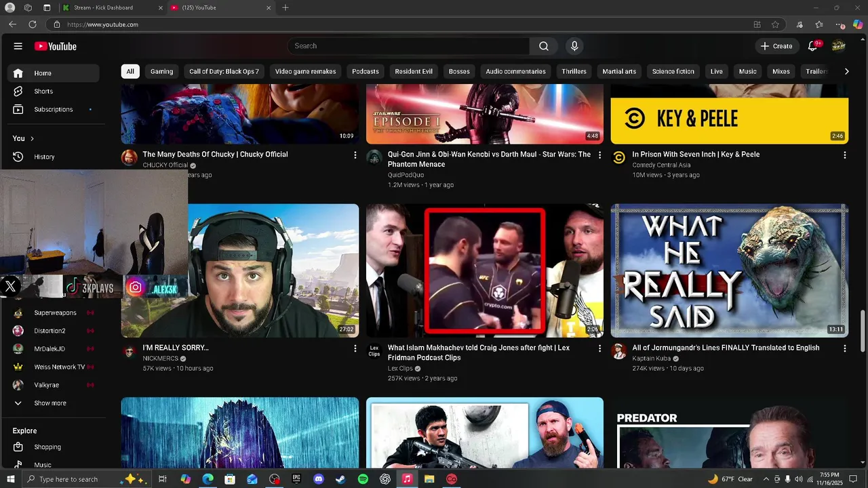Click the browser back arrow
Screen dimensions: 868x488
pos(12,24)
